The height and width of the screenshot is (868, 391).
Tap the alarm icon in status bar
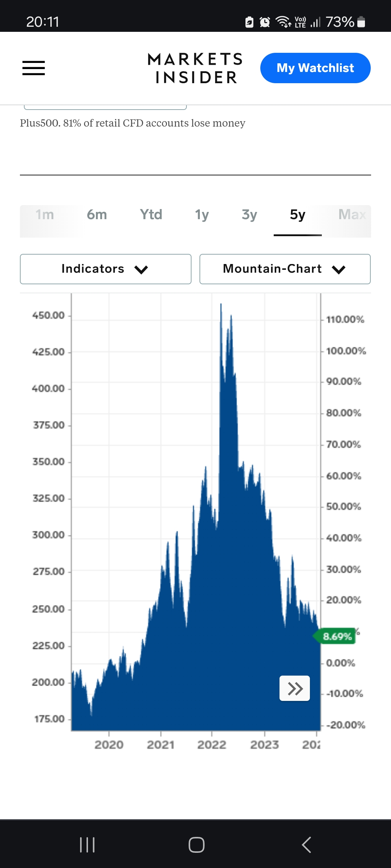(265, 22)
